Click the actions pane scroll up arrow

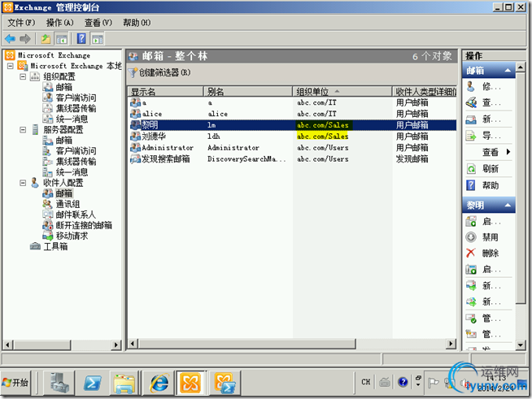(521, 67)
